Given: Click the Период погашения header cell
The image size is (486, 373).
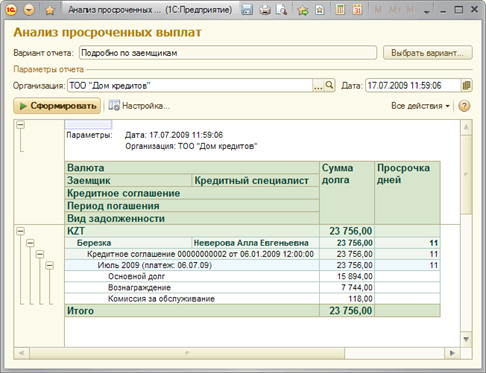Looking at the screenshot, I should click(192, 206).
